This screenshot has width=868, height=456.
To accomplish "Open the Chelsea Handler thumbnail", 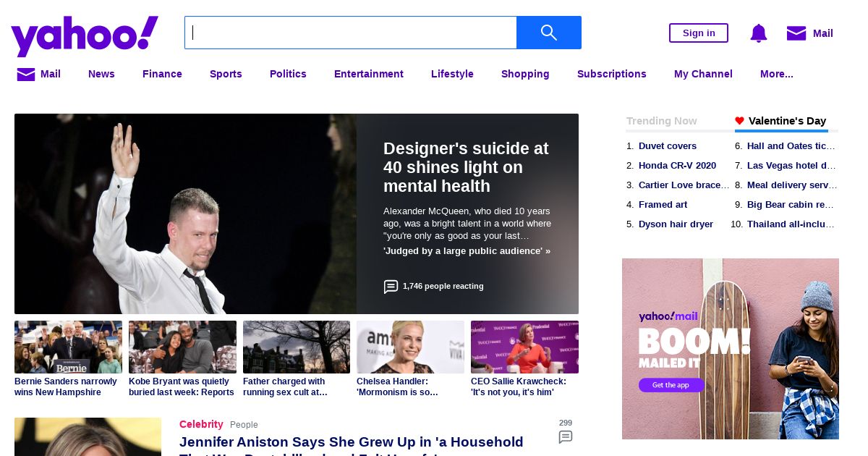I will click(410, 347).
